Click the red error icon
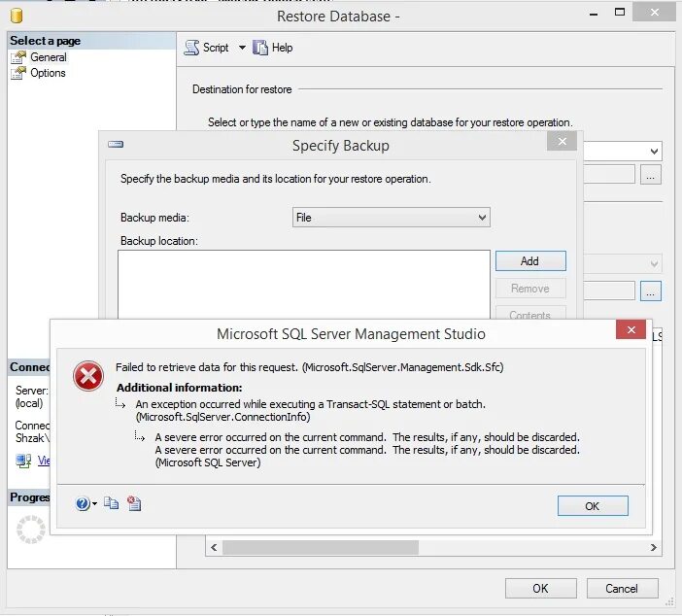The height and width of the screenshot is (616, 682). pos(88,376)
